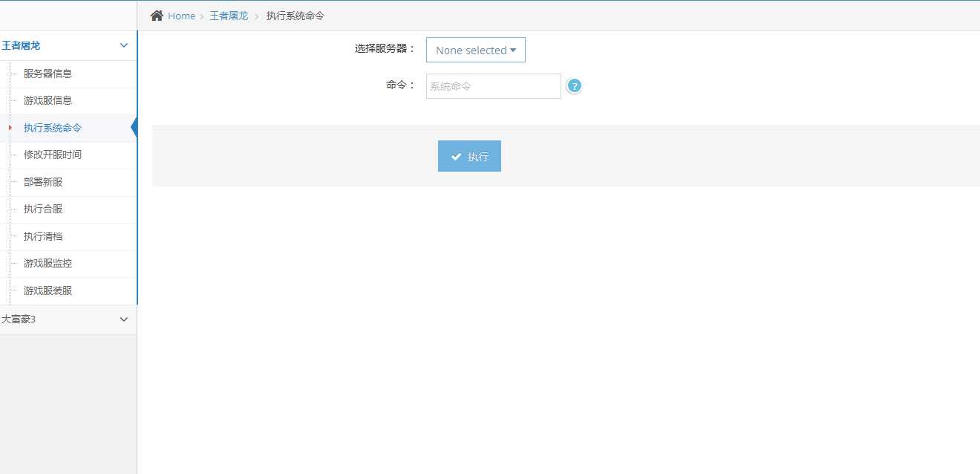This screenshot has width=980, height=474.
Task: Click the 选择服务器 field label
Action: pos(385,48)
